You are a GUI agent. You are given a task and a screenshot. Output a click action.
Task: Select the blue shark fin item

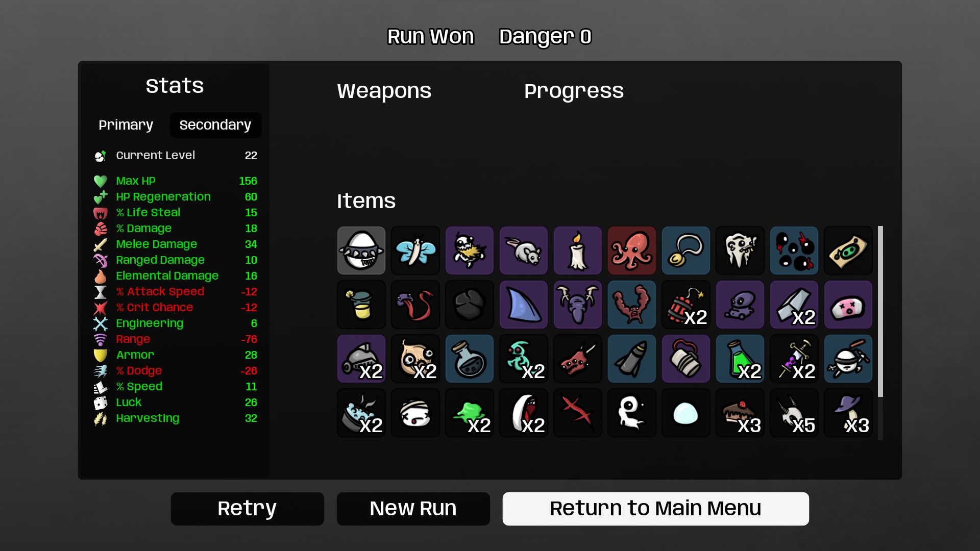(x=524, y=305)
